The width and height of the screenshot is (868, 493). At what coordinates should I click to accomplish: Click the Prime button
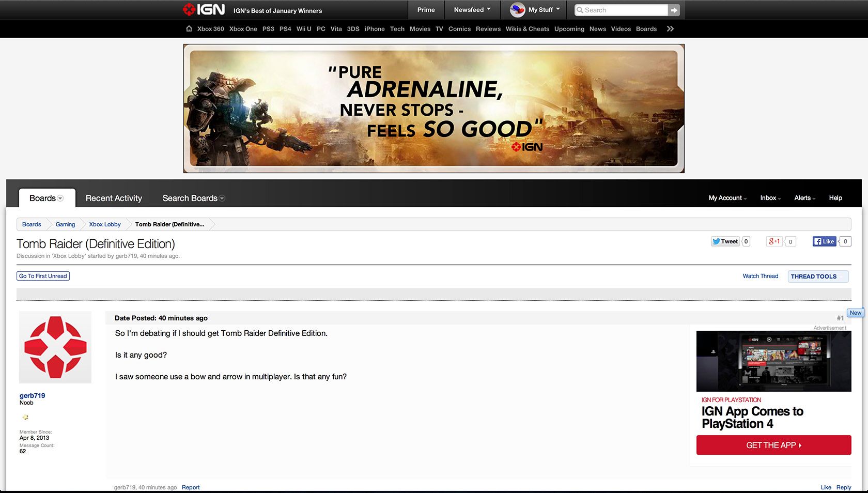426,10
